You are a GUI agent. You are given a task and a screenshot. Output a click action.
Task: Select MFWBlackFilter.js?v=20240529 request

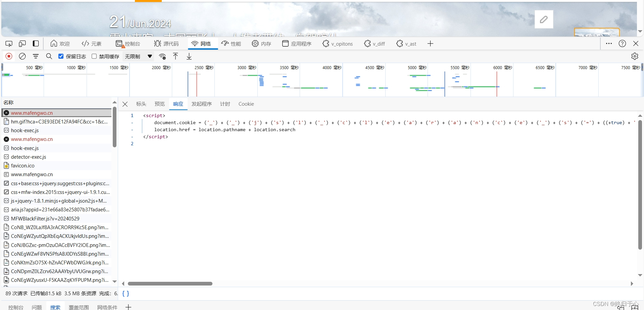tap(57, 218)
